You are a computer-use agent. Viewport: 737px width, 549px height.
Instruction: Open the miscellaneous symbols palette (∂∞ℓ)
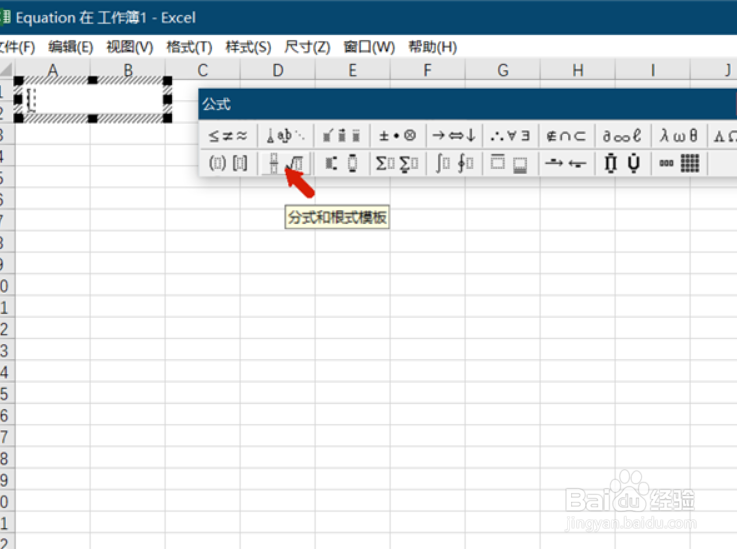click(622, 136)
